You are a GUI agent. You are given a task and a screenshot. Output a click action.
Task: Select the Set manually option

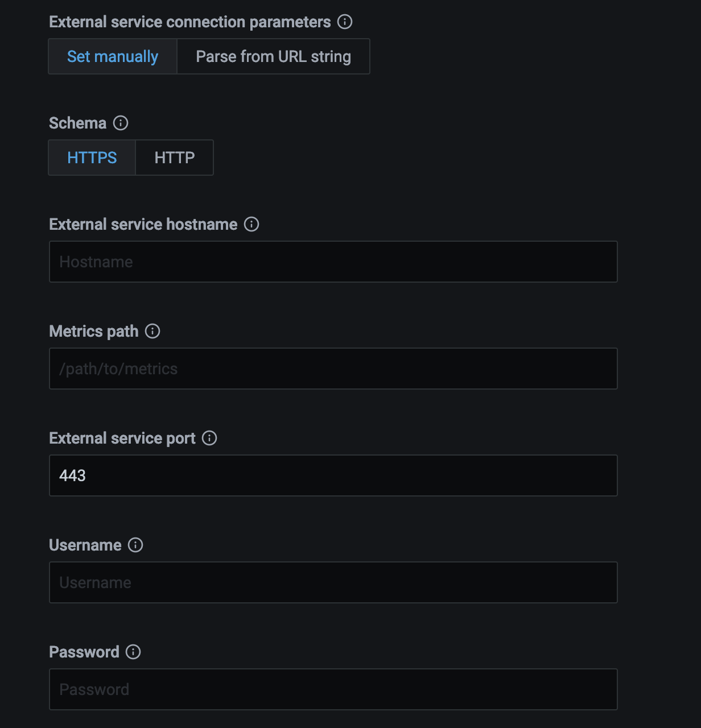point(113,56)
